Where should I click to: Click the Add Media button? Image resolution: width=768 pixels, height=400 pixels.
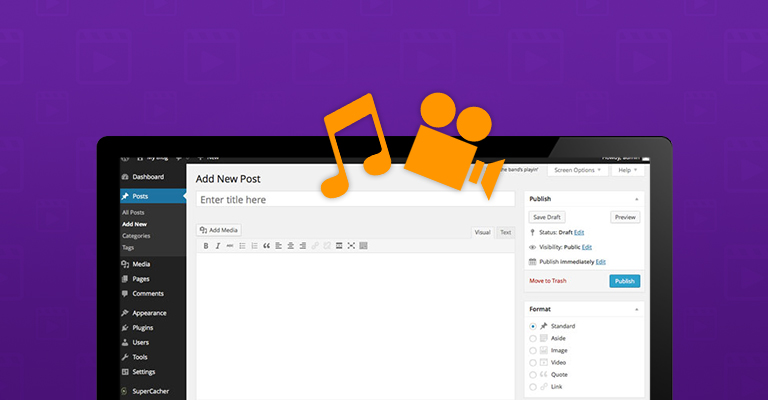pyautogui.click(x=219, y=230)
